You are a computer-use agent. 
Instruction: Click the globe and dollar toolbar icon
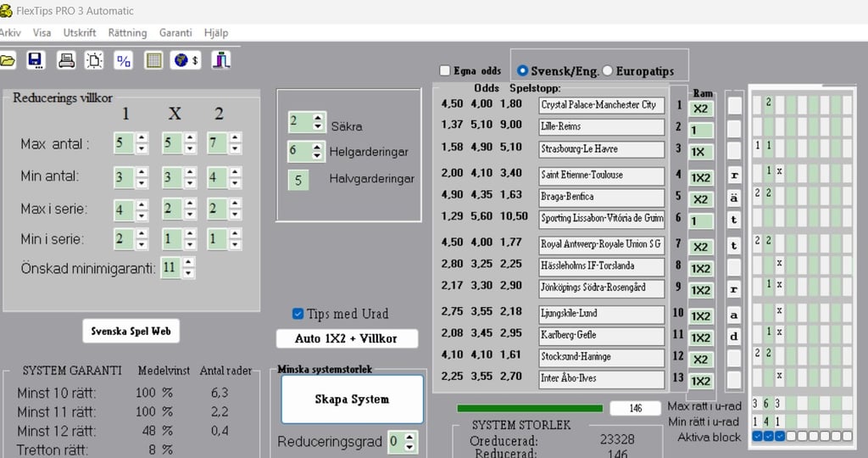(x=186, y=60)
